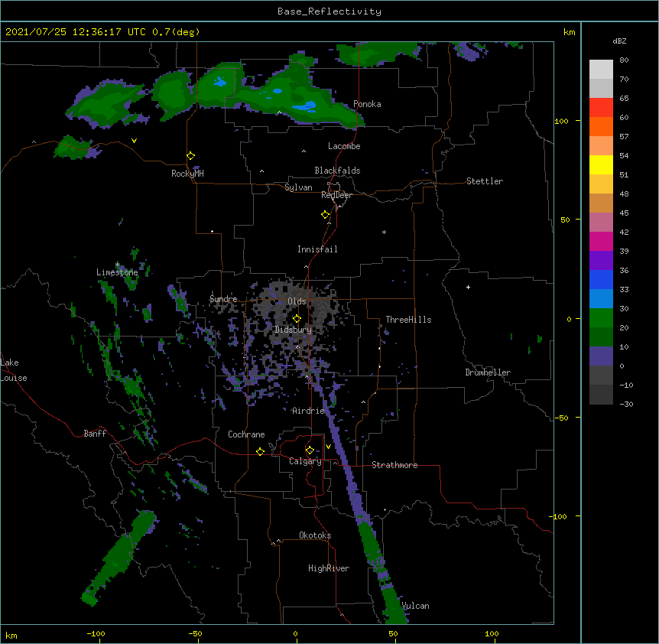The image size is (659, 644).
Task: Click the Olds city label
Action: (297, 301)
